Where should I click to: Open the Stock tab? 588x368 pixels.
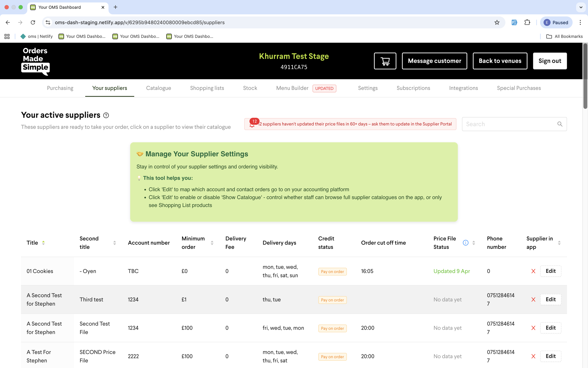click(x=250, y=88)
